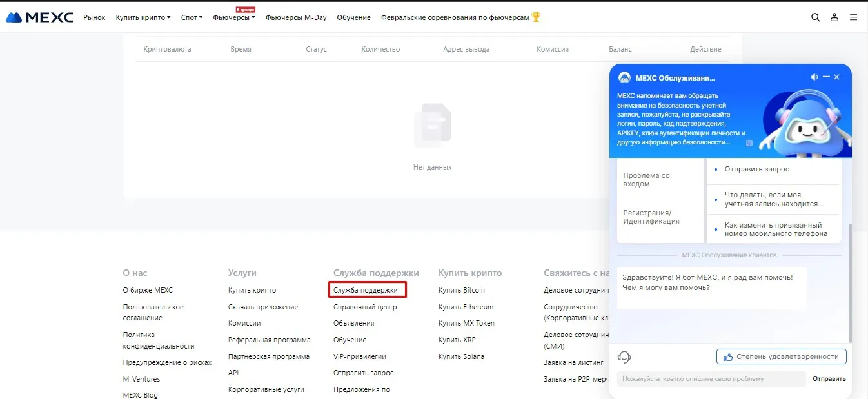The height and width of the screenshot is (399, 868).
Task: Open Обучение link in footer support column
Action: coord(350,340)
